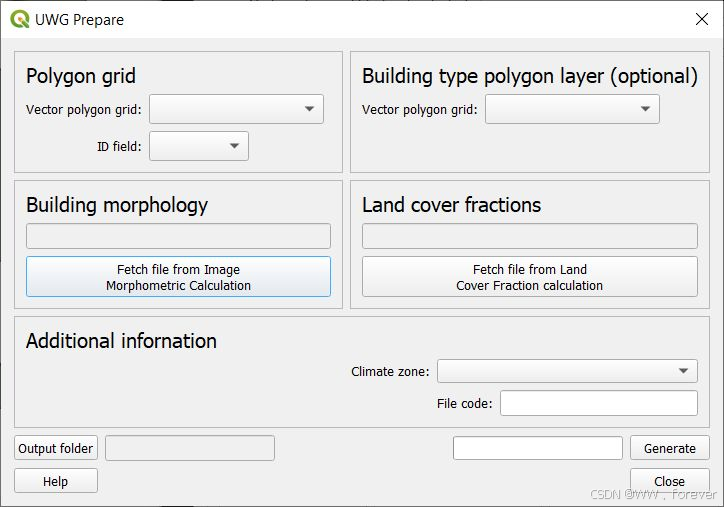Click the Land cover fractions file path field
Screen dimensions: 724x507
530,236
